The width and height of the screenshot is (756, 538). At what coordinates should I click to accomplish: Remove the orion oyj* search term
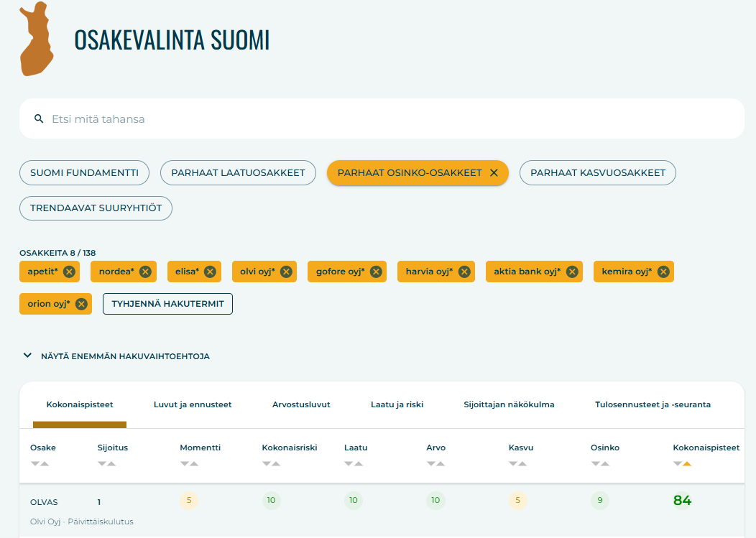coord(81,304)
